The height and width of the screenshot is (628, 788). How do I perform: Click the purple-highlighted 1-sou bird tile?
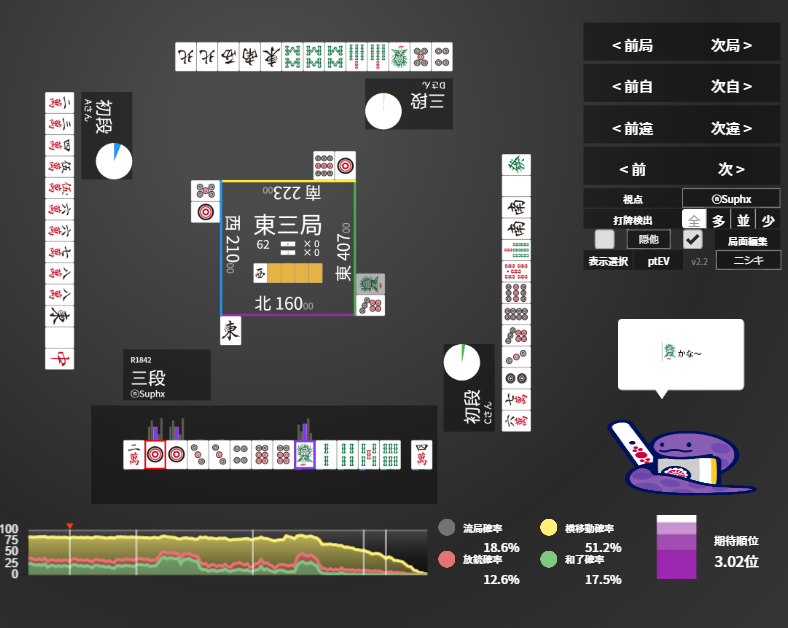tap(305, 455)
